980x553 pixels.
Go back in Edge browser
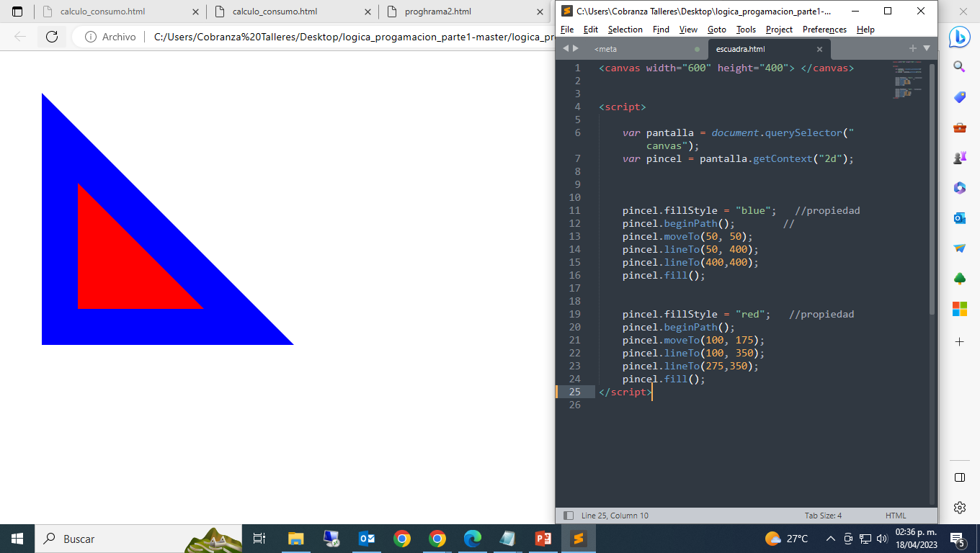tap(20, 37)
